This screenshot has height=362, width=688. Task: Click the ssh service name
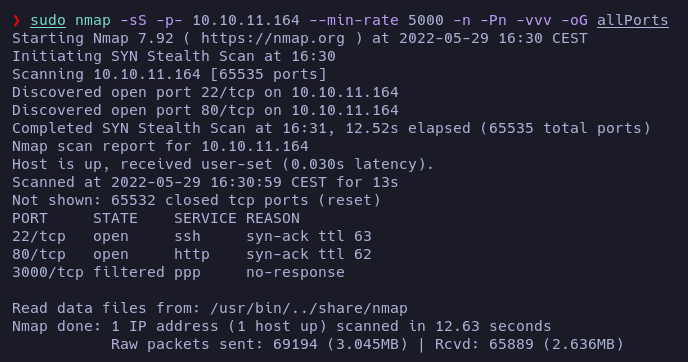coord(187,236)
